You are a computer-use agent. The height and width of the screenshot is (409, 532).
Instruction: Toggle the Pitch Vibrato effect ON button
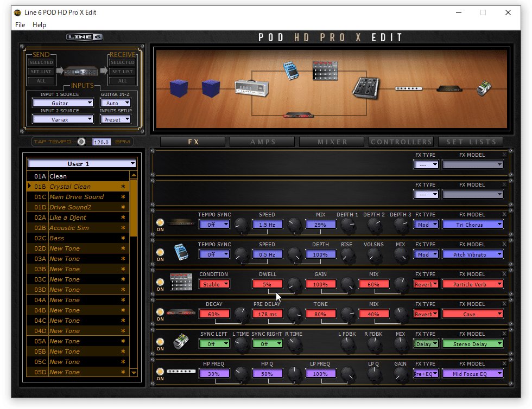pyautogui.click(x=160, y=252)
